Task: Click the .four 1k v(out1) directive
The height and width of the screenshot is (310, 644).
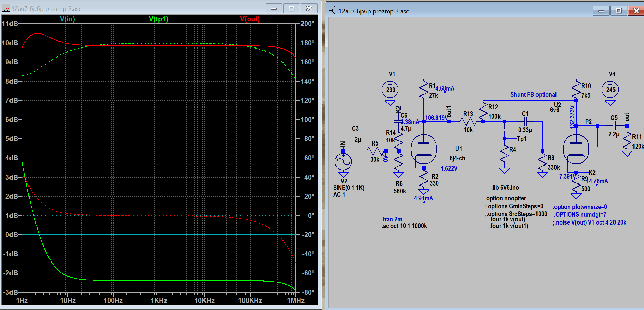Action: tap(509, 226)
